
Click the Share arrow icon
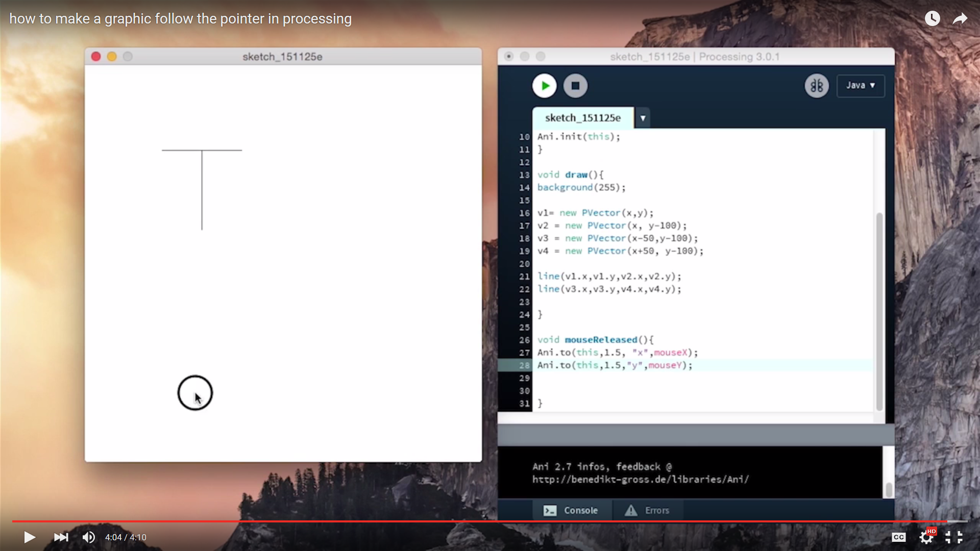[x=960, y=19]
